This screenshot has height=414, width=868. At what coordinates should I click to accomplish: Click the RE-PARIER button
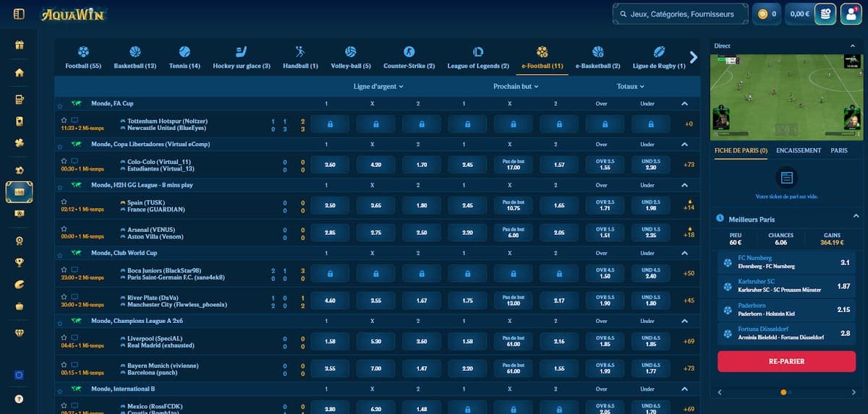(x=786, y=361)
